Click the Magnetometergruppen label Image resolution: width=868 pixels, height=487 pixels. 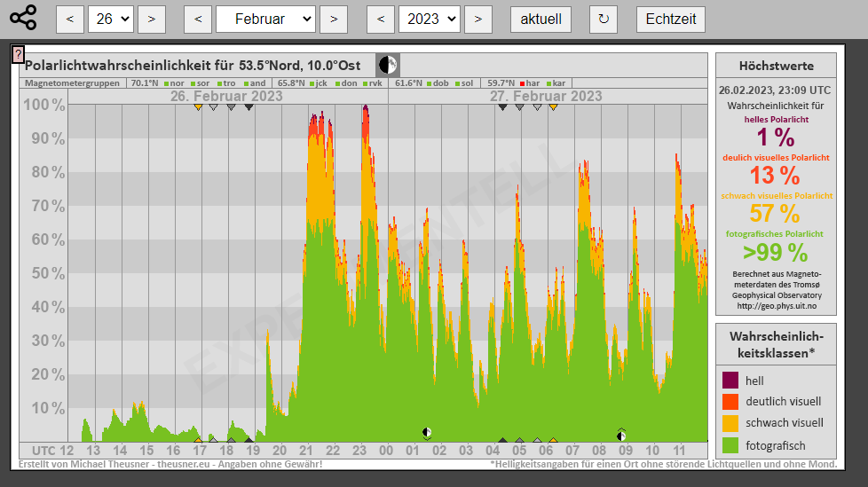72,83
